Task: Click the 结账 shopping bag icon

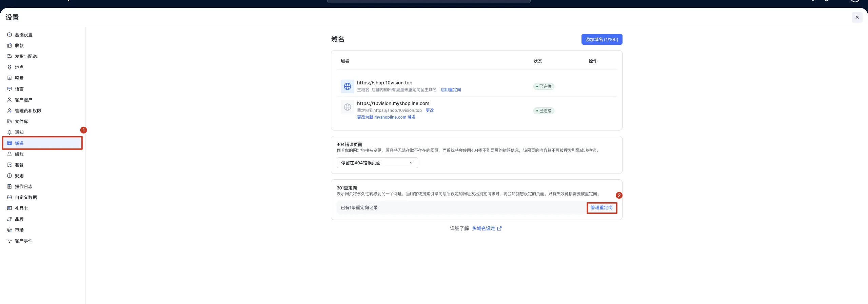Action: point(9,154)
